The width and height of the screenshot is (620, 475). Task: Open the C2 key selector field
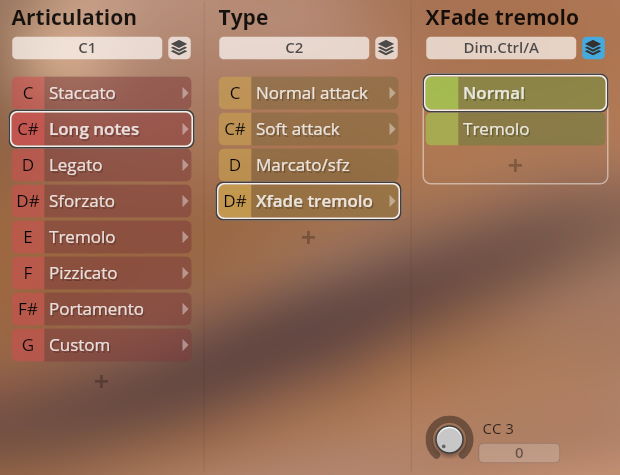(294, 48)
